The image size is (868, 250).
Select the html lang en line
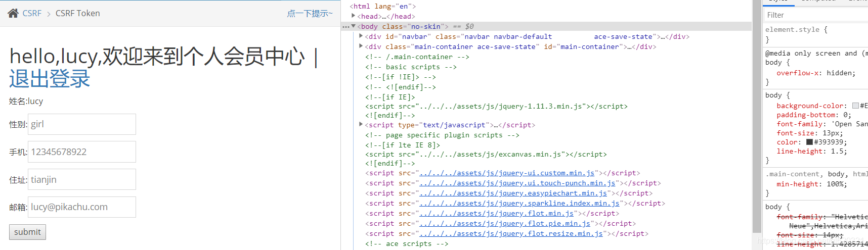click(x=383, y=6)
